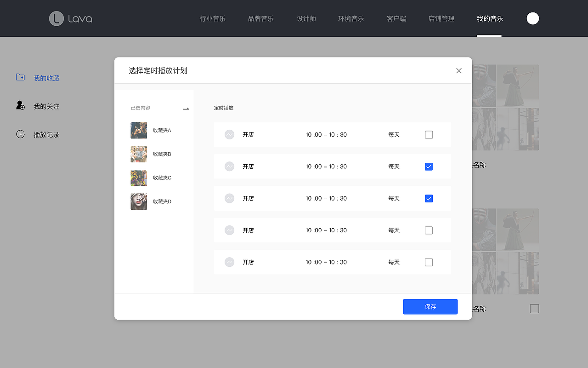Select the 我的音乐 nav tab
This screenshot has height=368, width=588.
[x=490, y=18]
